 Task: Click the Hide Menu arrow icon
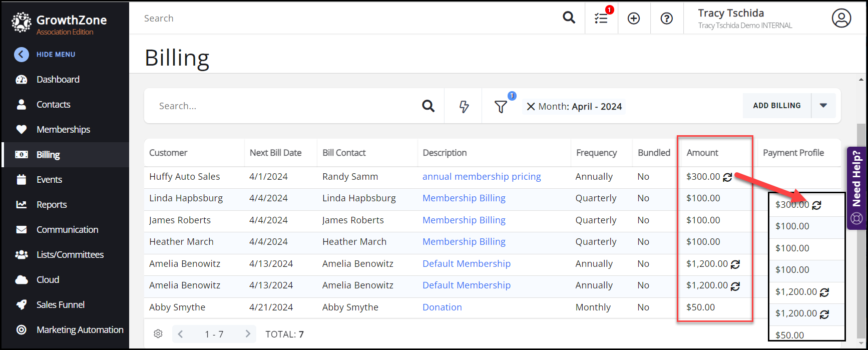(22, 55)
